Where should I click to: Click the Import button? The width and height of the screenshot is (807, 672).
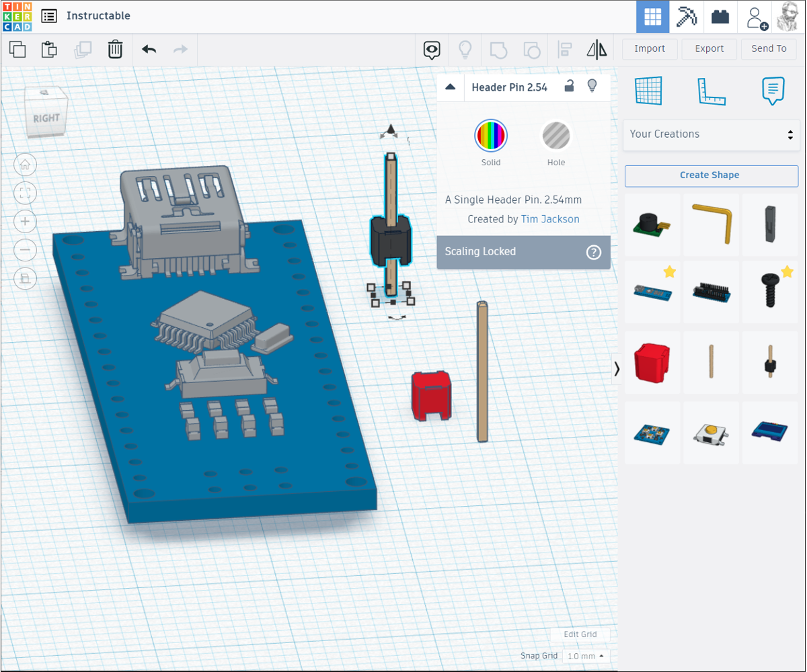[650, 48]
